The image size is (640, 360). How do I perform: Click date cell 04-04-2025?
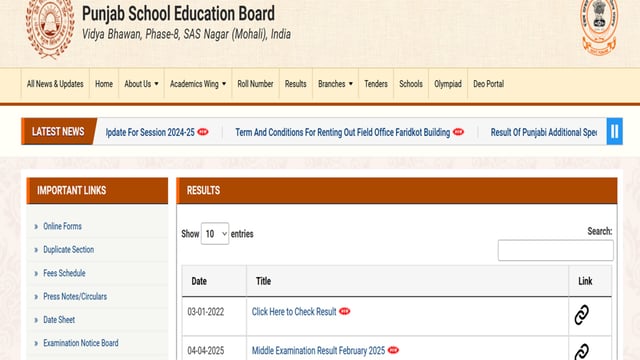(206, 351)
